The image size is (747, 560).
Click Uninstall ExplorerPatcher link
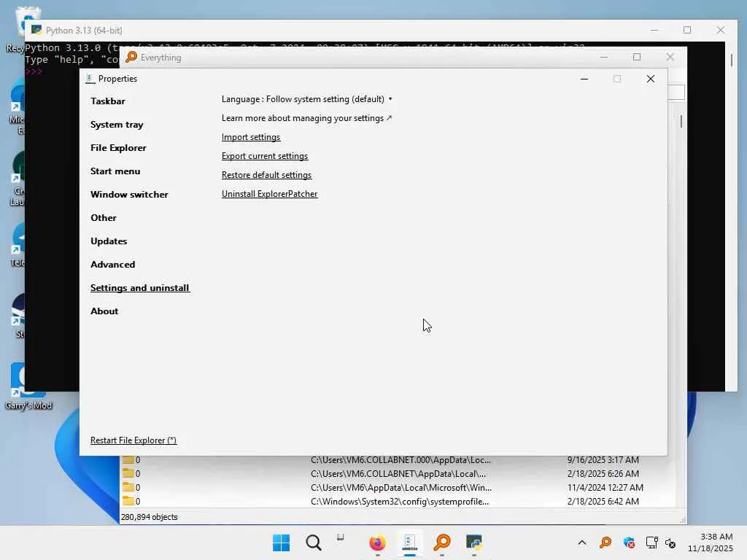tap(269, 194)
